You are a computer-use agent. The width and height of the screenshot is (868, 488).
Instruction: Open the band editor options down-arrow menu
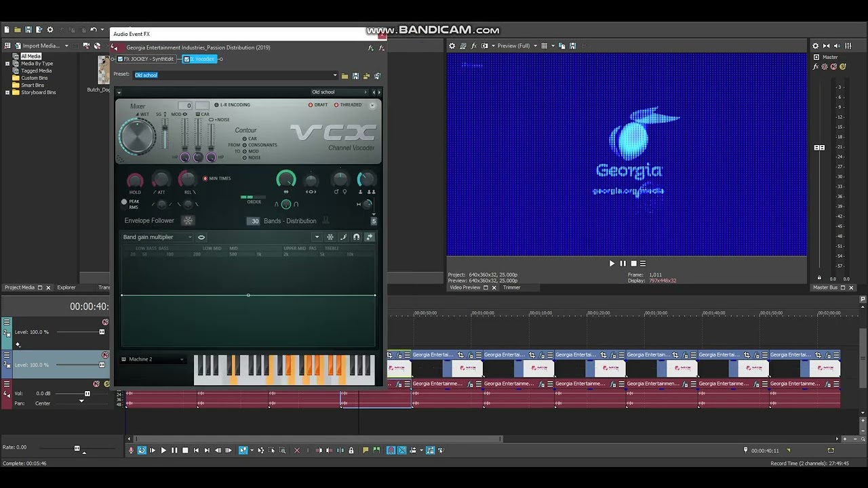(x=317, y=237)
